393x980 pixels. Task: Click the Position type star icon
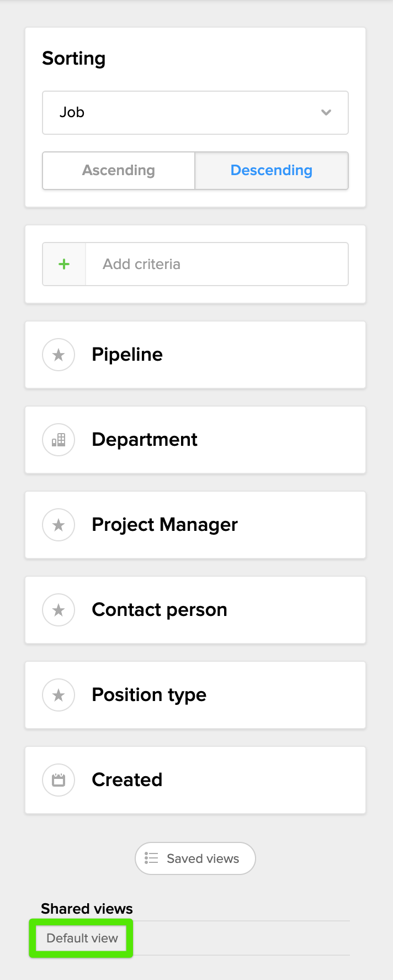pyautogui.click(x=59, y=695)
